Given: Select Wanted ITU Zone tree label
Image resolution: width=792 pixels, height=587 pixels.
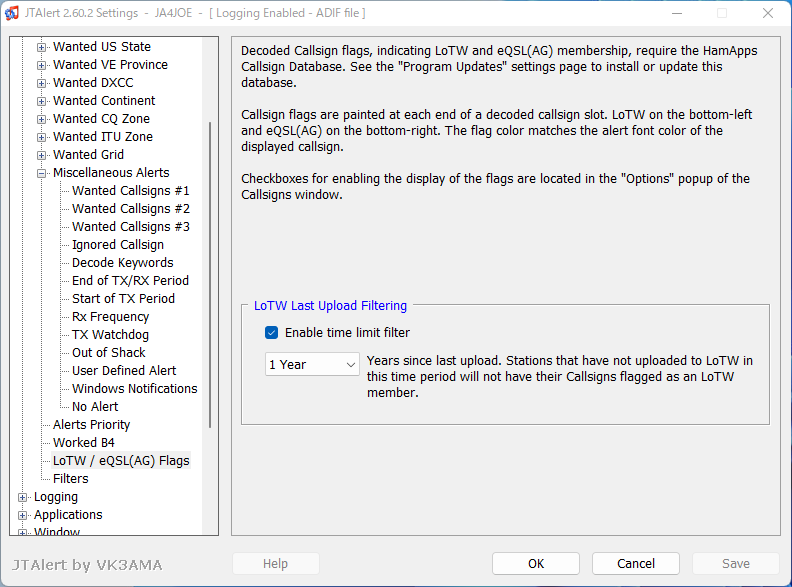Looking at the screenshot, I should click(x=103, y=137).
